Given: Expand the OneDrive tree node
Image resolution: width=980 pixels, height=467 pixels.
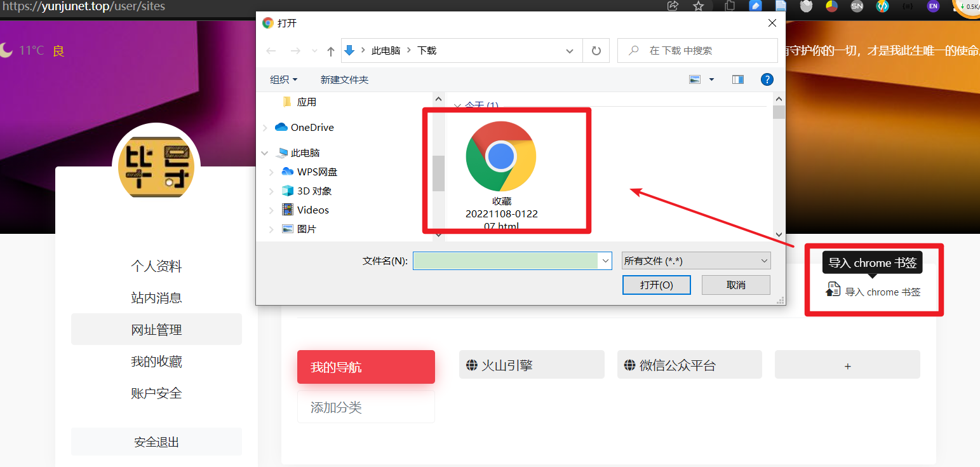Looking at the screenshot, I should tap(264, 128).
